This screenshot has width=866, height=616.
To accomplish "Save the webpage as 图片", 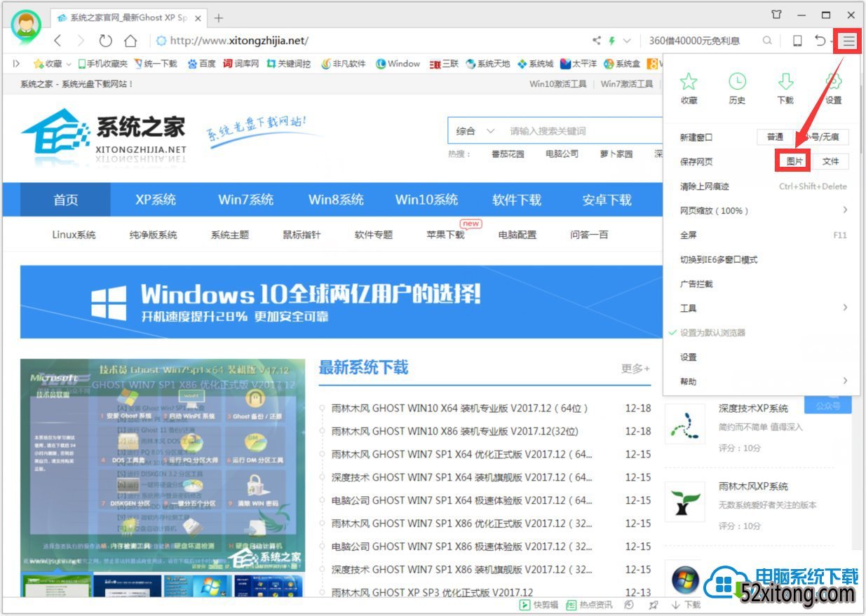I will pos(794,161).
